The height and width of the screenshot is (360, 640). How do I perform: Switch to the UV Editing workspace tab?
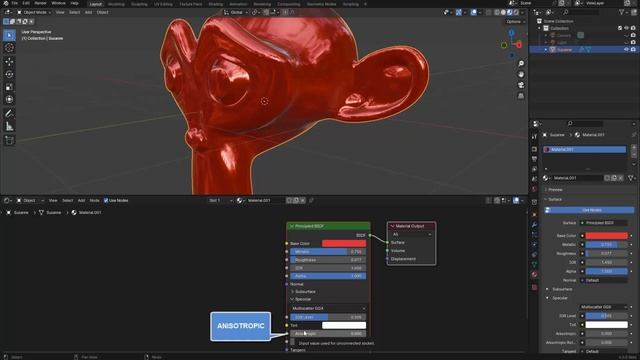click(x=163, y=4)
